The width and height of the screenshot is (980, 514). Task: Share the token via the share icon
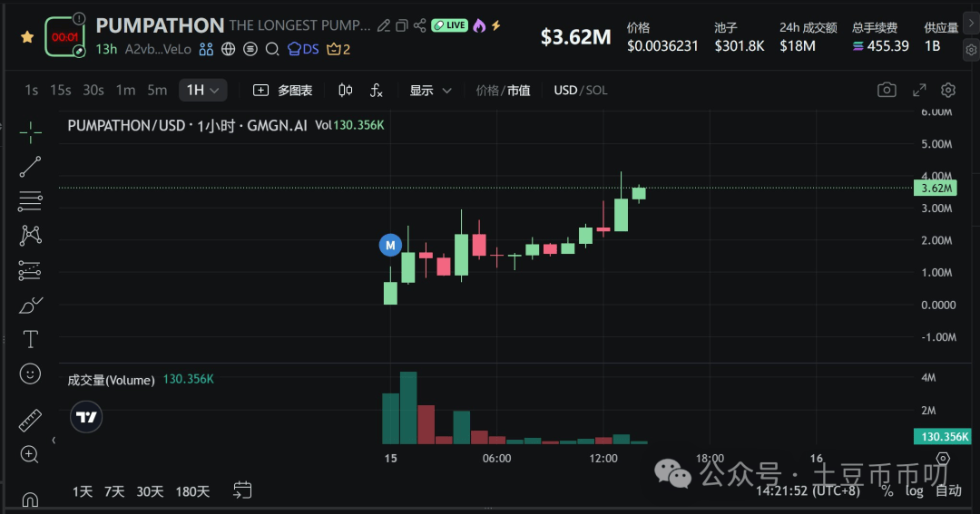click(x=419, y=25)
